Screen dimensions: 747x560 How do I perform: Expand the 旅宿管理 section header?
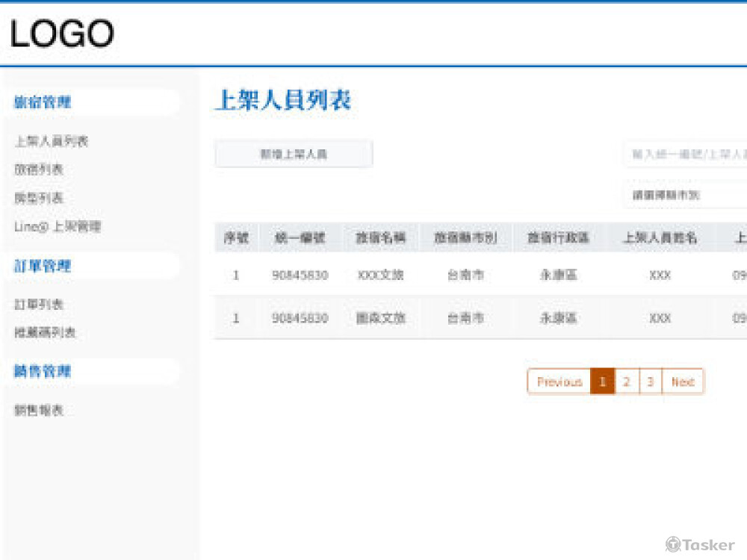(43, 102)
